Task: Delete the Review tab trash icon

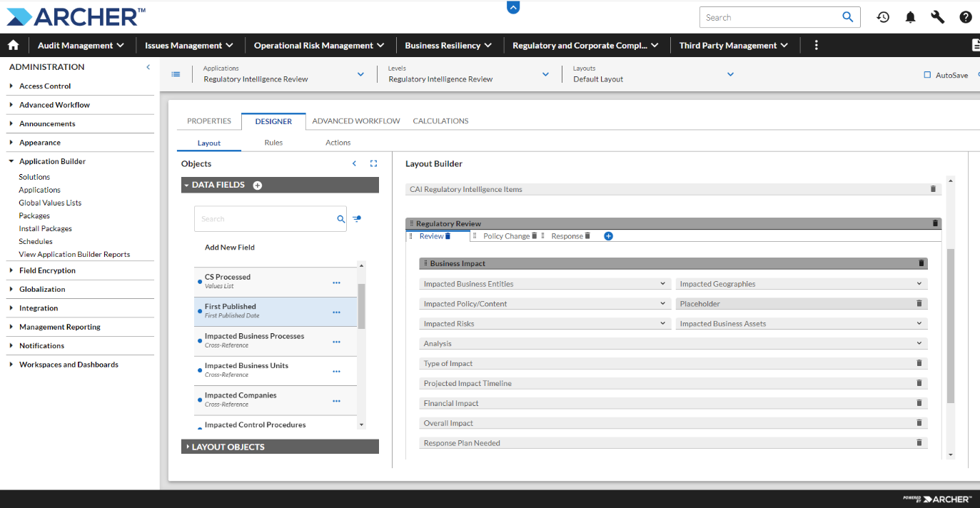Action: [448, 236]
